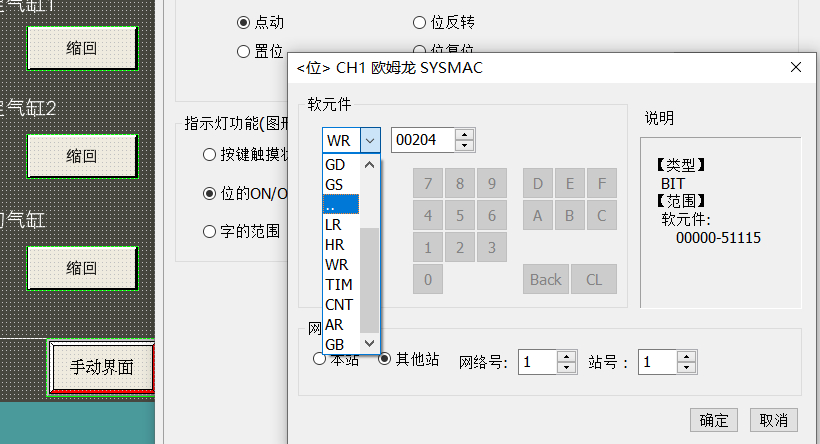The height and width of the screenshot is (444, 820).
Task: Select HR from the device list
Action: [336, 245]
